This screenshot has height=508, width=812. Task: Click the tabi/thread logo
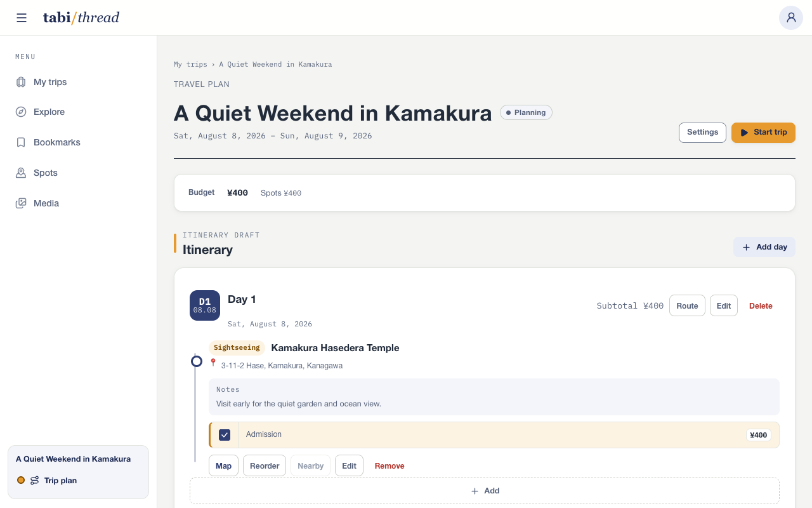81,18
